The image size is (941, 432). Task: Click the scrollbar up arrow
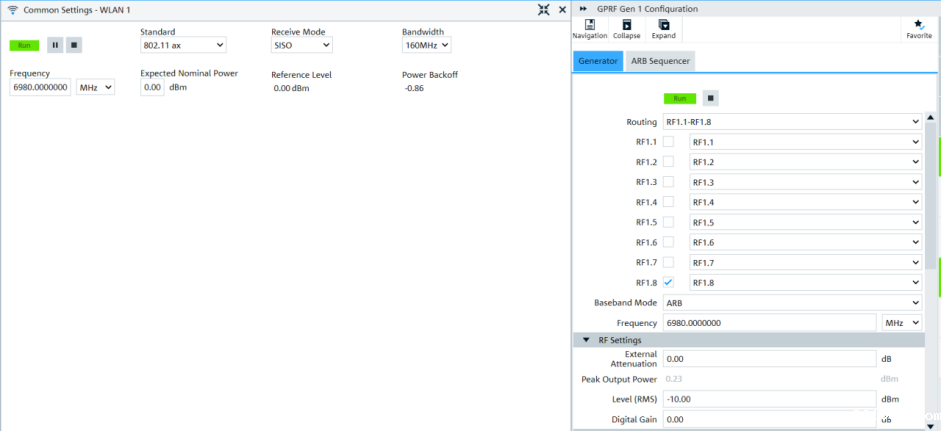[x=930, y=118]
